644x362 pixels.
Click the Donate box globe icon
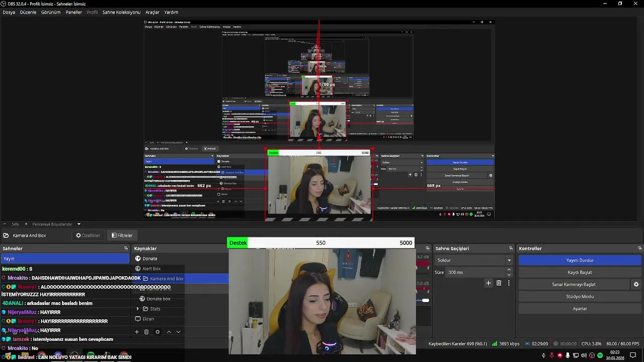pos(142,299)
